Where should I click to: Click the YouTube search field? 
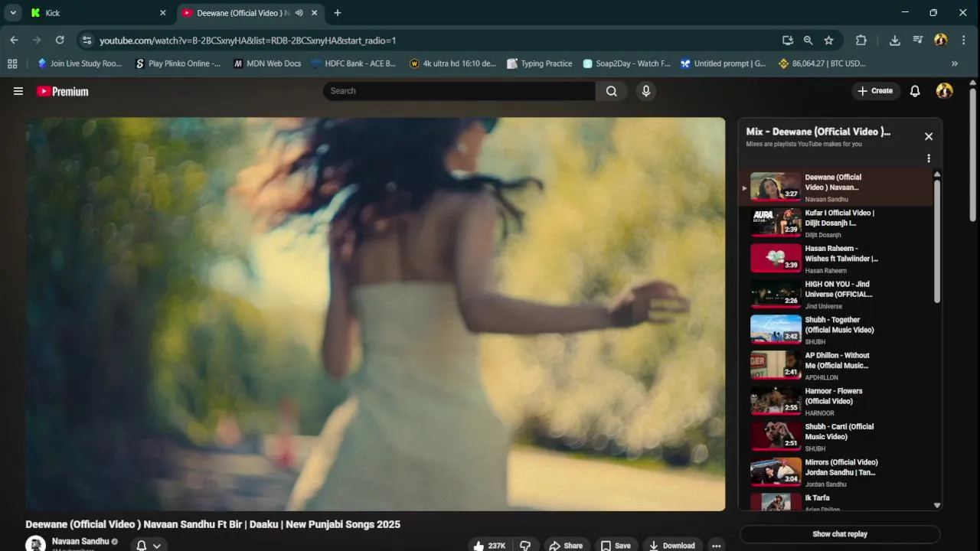coord(459,91)
